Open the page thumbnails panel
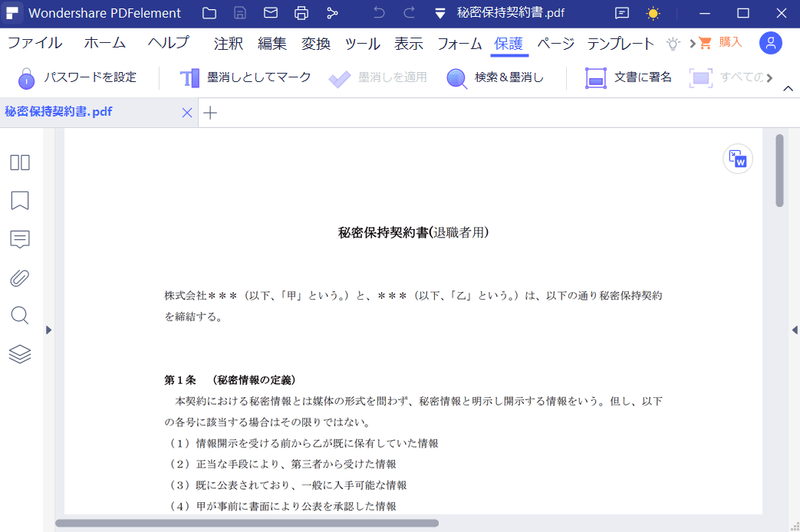The width and height of the screenshot is (800, 532). pyautogui.click(x=19, y=163)
